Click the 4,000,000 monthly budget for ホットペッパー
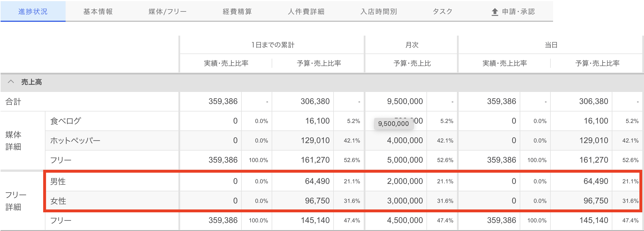This screenshot has width=644, height=231. point(405,140)
